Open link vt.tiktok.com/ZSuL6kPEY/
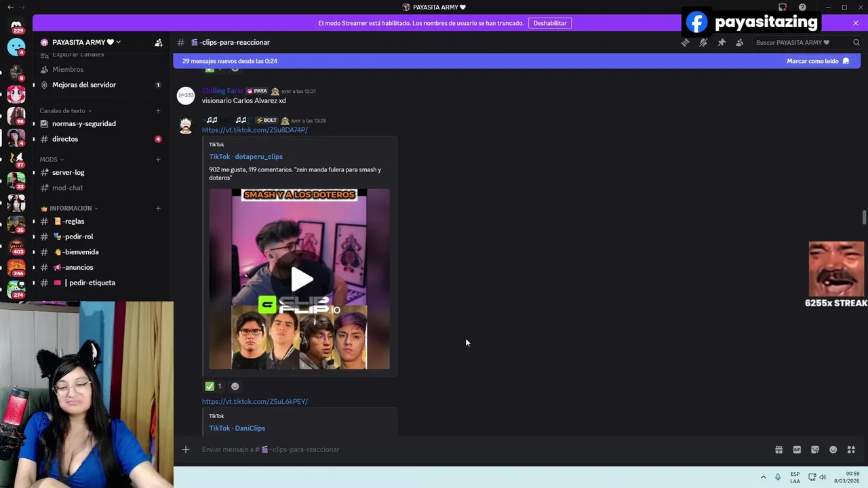 point(254,402)
